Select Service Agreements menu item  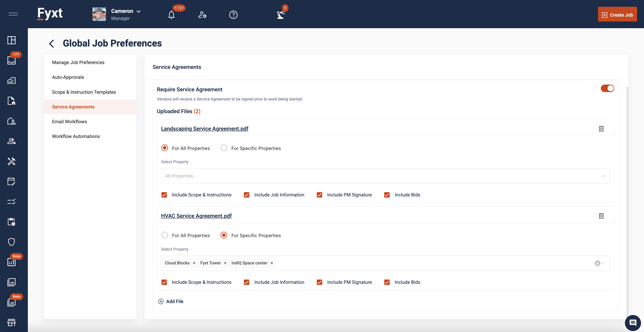coord(90,107)
